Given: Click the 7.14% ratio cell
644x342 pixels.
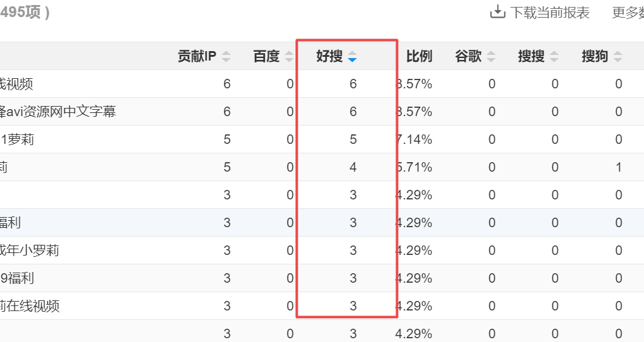Looking at the screenshot, I should pos(415,139).
